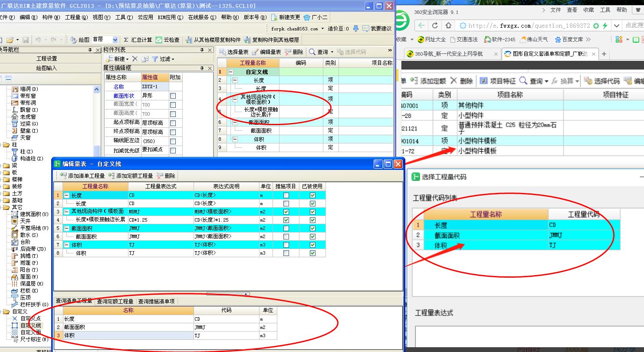644x352 pixels.
Task: Toggle 措施项目 checkbox for 其他现浇构件 row
Action: (x=286, y=212)
